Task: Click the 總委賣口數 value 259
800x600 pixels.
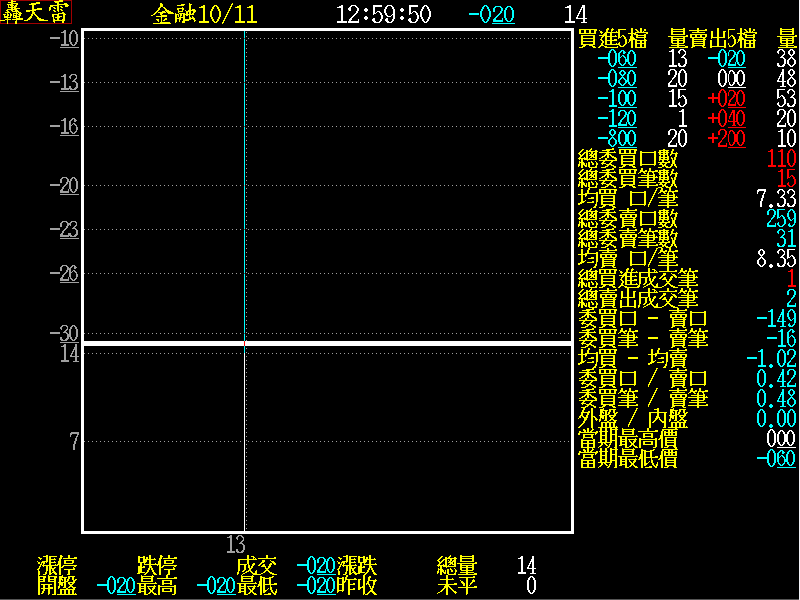Action: click(780, 218)
